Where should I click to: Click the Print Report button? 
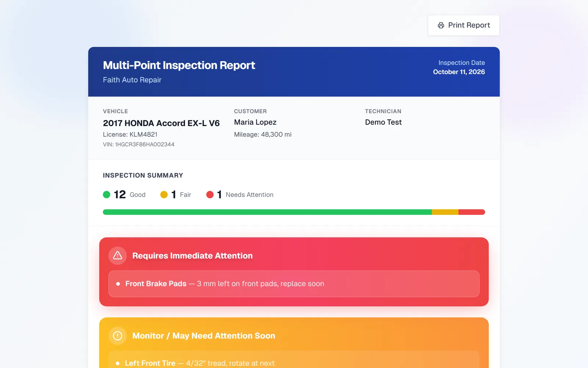(x=463, y=25)
